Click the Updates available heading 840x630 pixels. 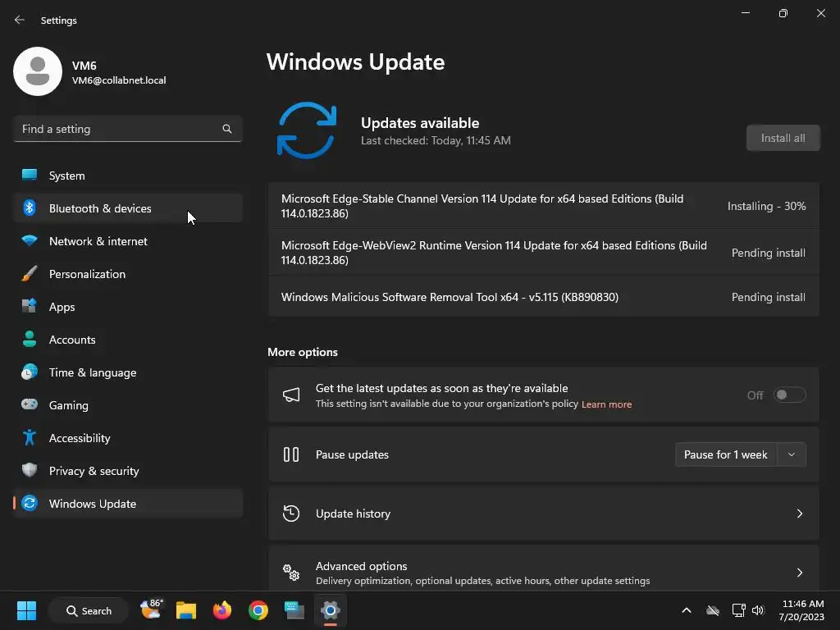(x=420, y=123)
